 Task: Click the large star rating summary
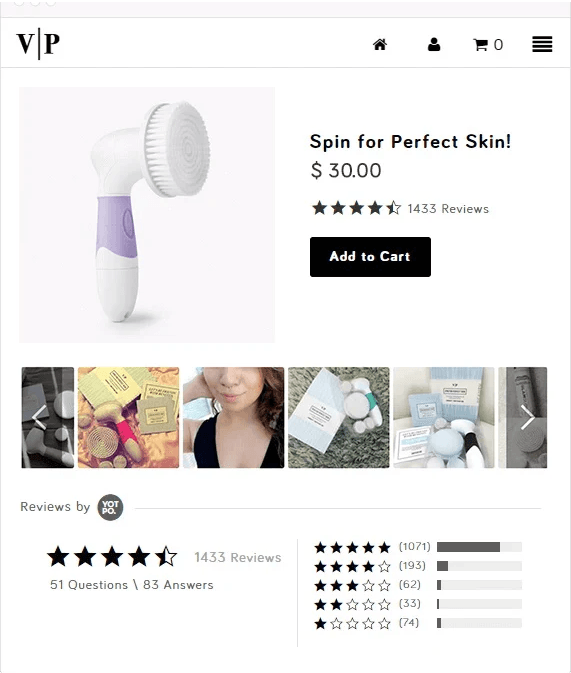click(112, 557)
